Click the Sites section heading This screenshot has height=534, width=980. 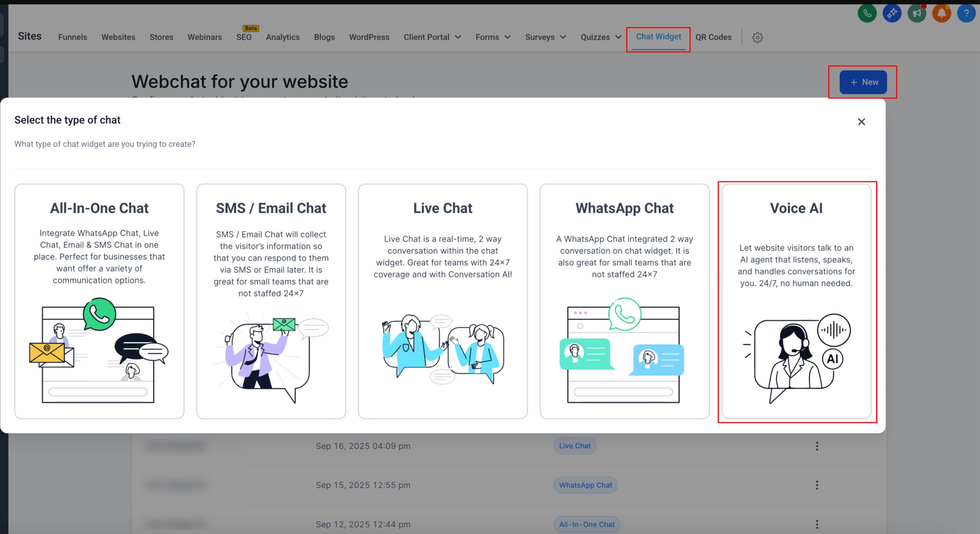click(x=30, y=36)
